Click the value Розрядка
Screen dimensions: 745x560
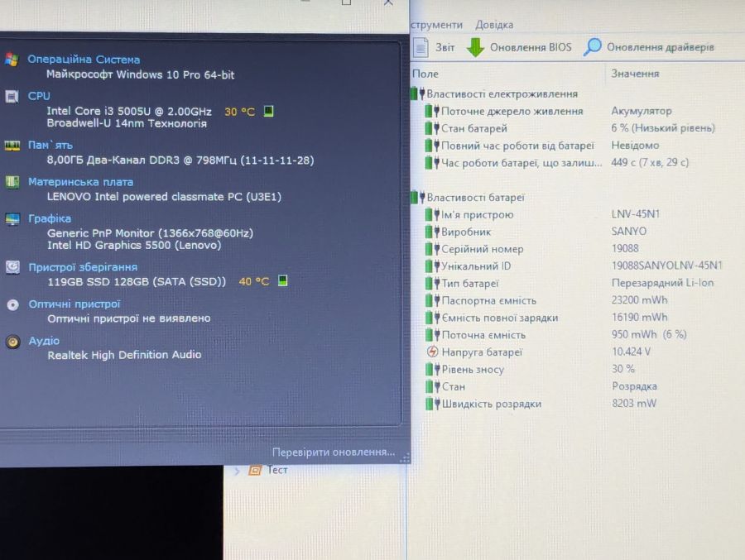click(x=634, y=386)
